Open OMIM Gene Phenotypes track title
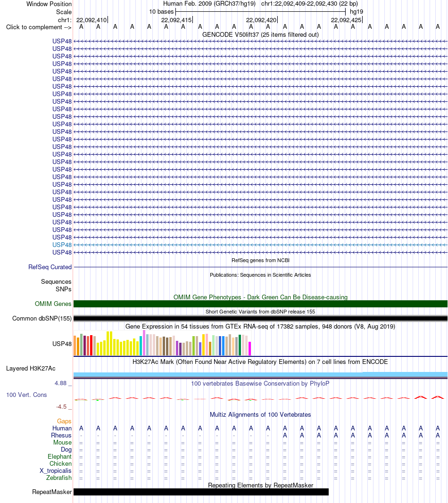The image size is (448, 503). pos(260,297)
